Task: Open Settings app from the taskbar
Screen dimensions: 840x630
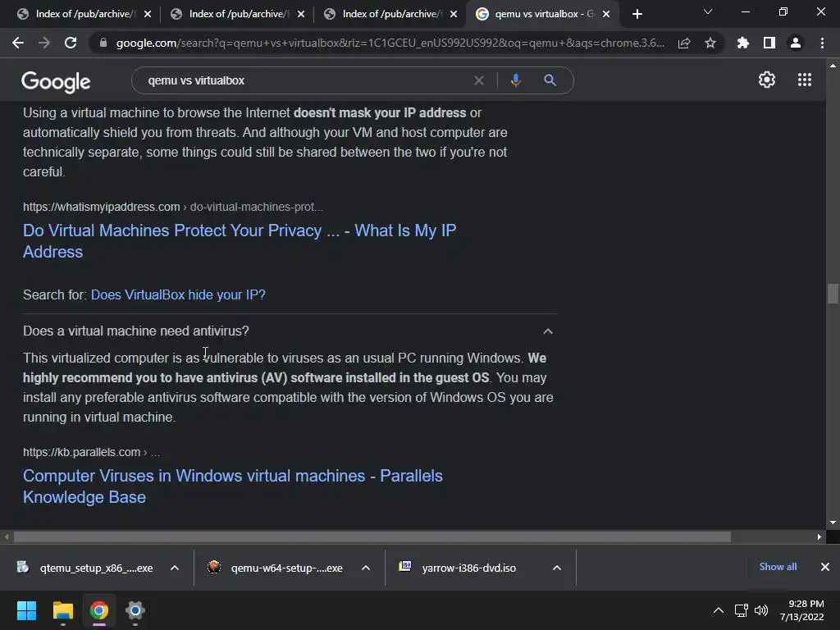Action: [135, 610]
